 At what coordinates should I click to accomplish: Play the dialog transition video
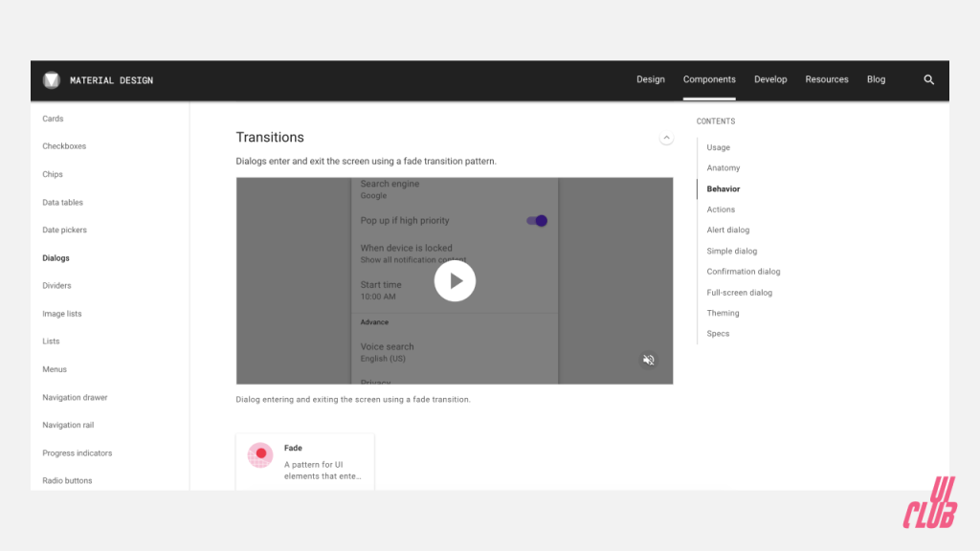pos(455,281)
